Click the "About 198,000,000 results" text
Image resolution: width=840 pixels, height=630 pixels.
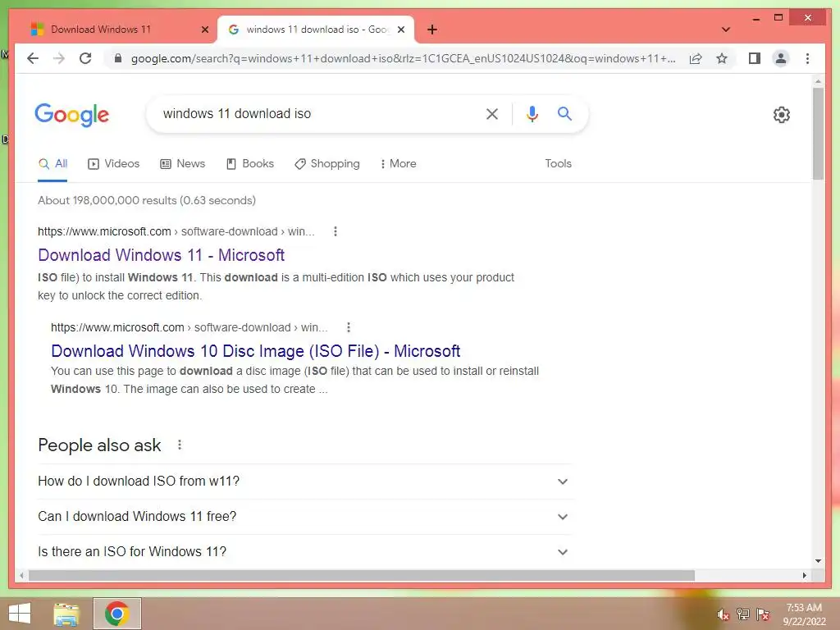[x=147, y=200]
